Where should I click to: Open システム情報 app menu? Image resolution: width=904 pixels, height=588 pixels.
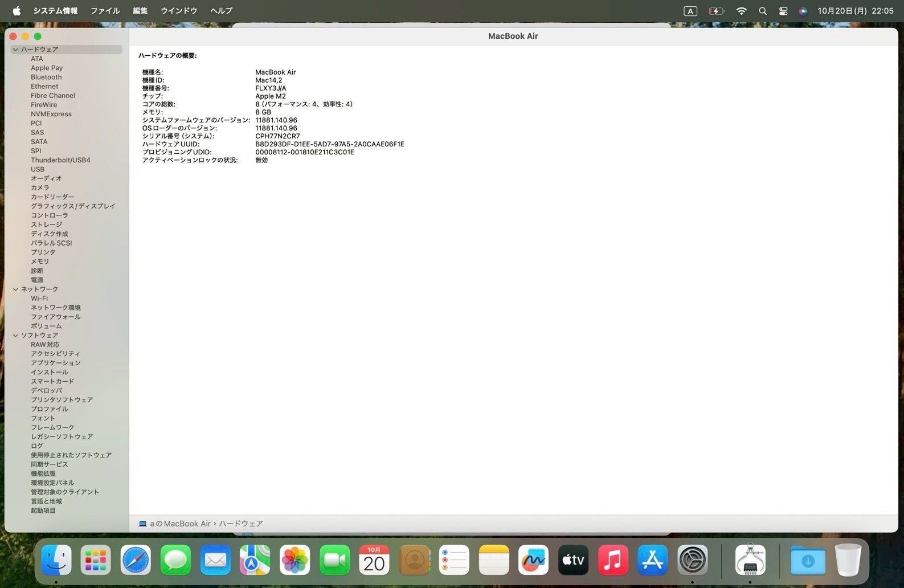pyautogui.click(x=55, y=11)
